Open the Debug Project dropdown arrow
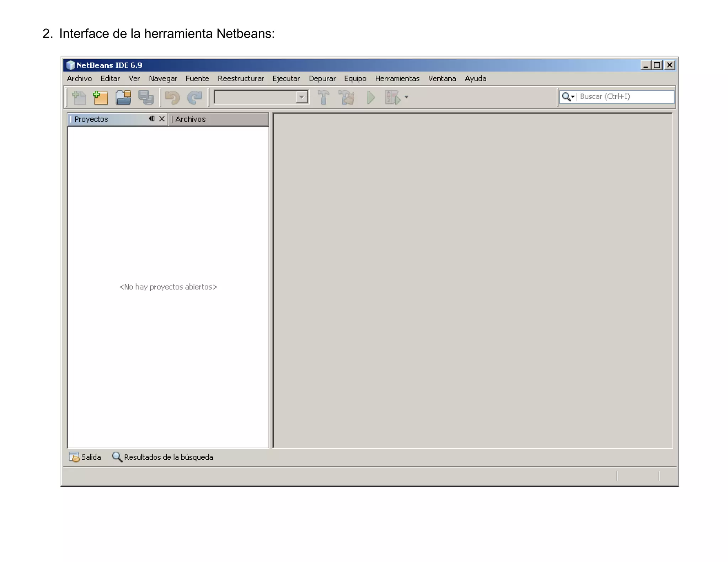This screenshot has height=562, width=728. click(406, 97)
